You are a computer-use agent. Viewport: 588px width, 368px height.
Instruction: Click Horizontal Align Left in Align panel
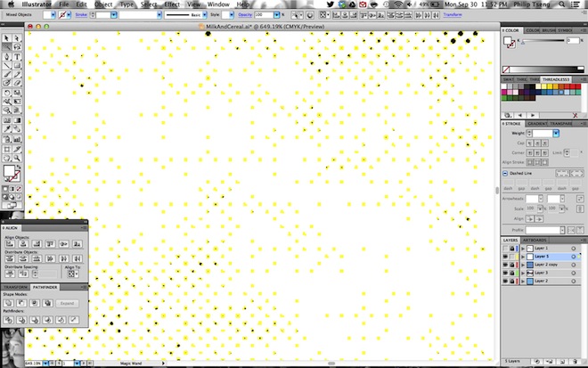[10, 244]
